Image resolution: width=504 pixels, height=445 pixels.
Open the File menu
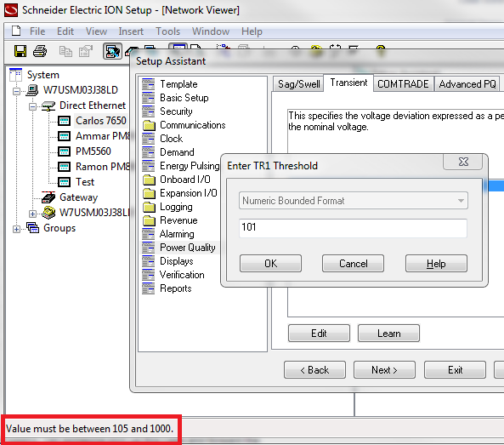pos(37,31)
